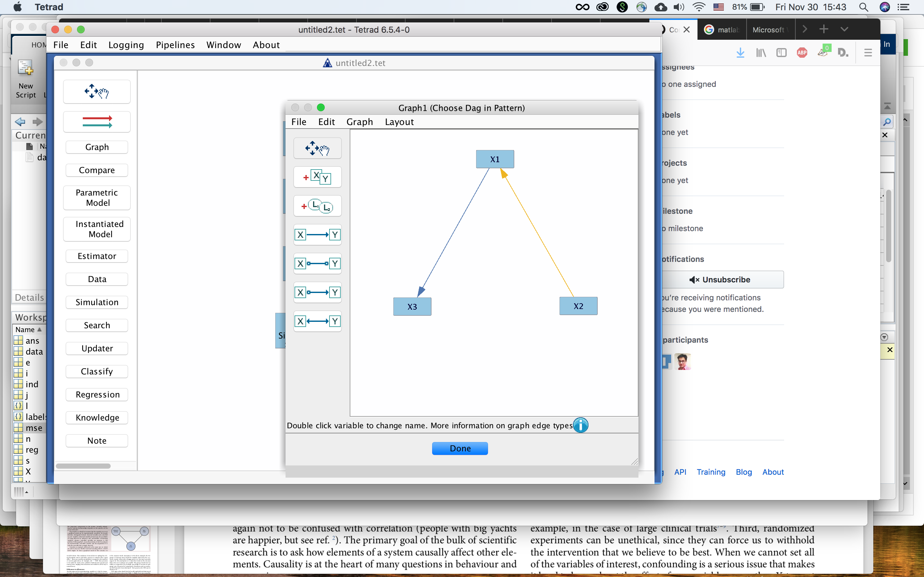Open the Firefox downloads icon
This screenshot has height=577, width=924.
(740, 52)
